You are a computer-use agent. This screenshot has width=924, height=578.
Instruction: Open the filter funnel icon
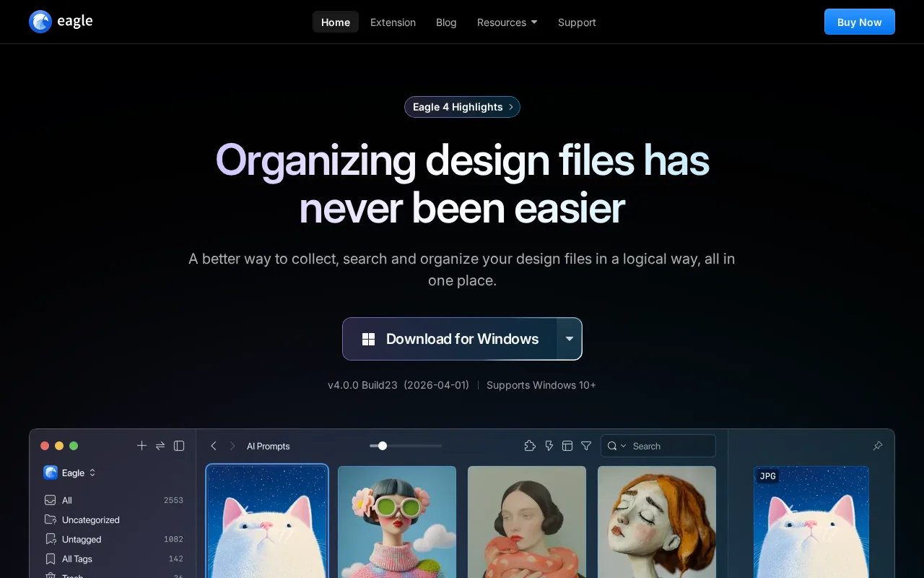(586, 446)
